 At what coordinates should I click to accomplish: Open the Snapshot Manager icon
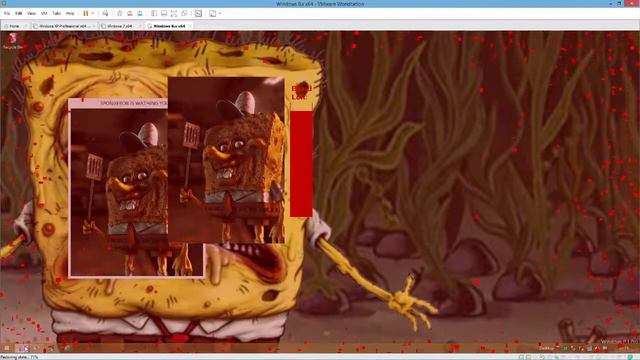140,13
